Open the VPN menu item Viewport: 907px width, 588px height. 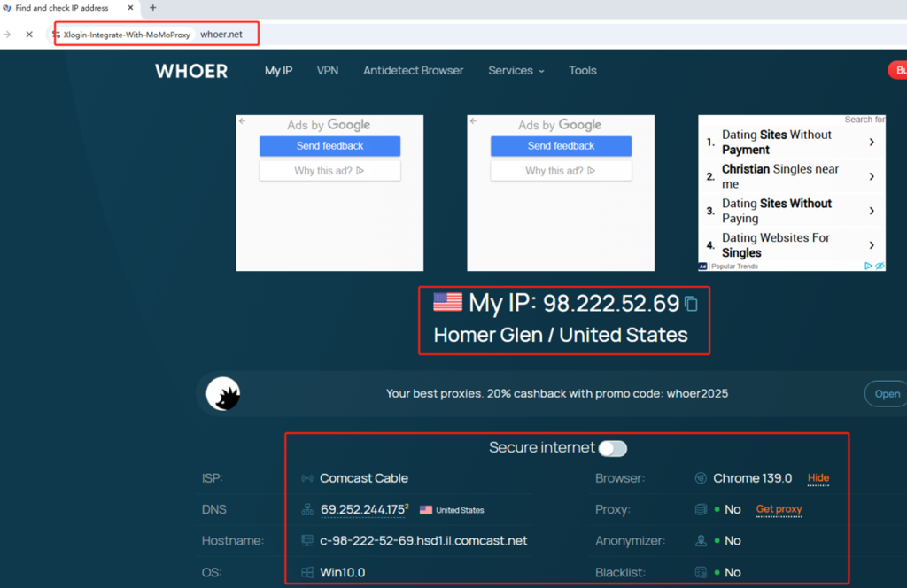[x=328, y=71]
